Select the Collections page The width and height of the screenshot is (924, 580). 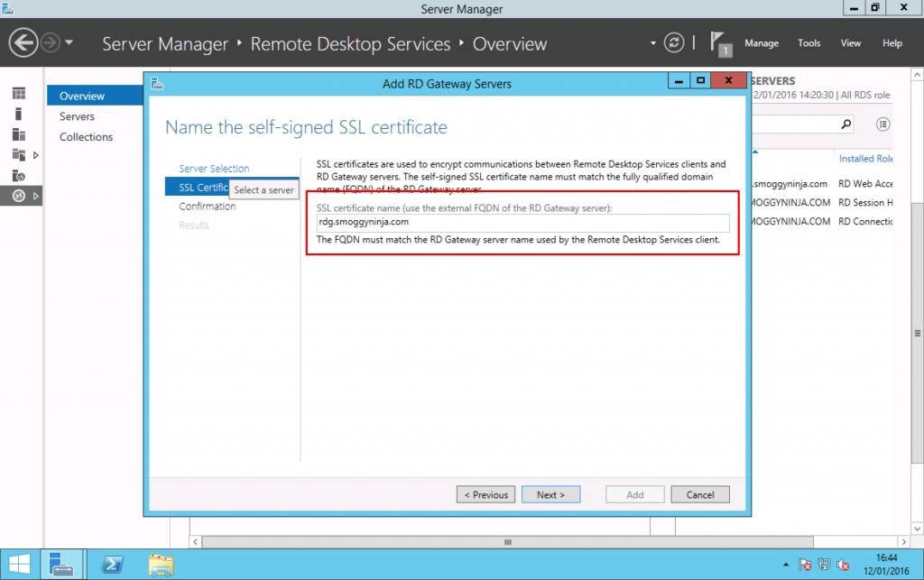coord(86,136)
